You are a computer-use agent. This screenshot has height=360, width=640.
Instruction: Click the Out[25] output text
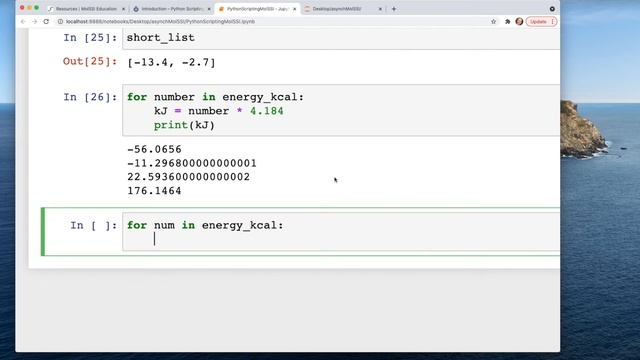point(171,62)
